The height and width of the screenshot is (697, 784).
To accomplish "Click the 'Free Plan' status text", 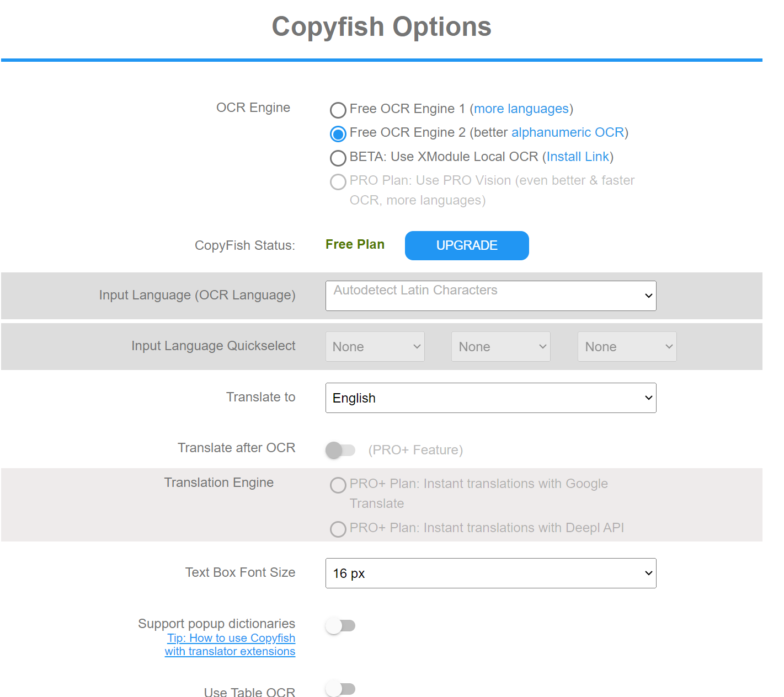I will coord(355,244).
